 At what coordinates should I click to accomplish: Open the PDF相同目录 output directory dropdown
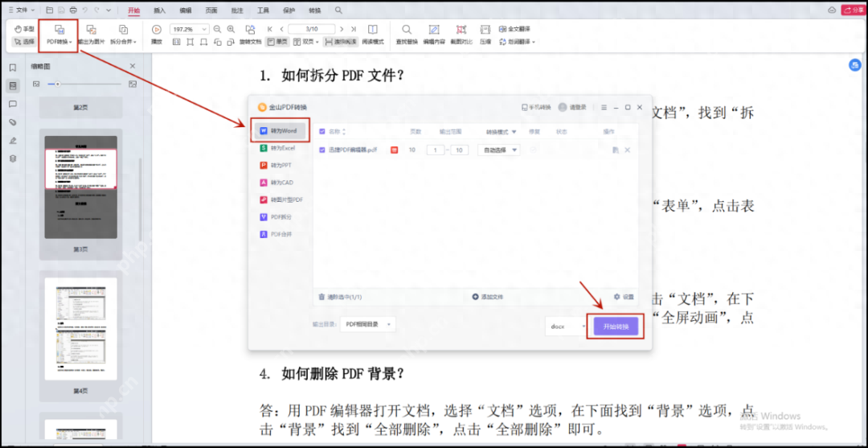[x=367, y=324]
